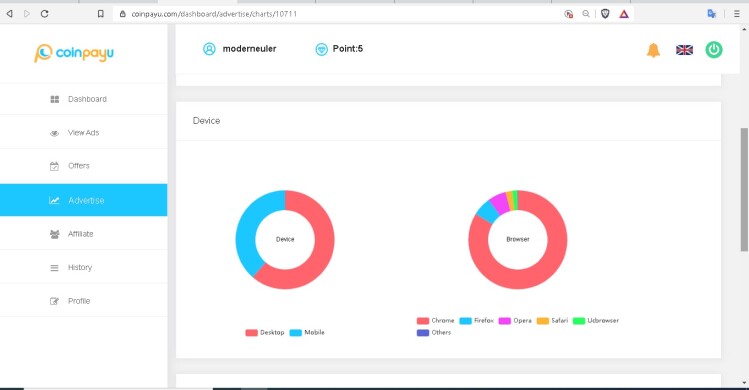
Task: Open Dashboard in sidebar
Action: 84,99
